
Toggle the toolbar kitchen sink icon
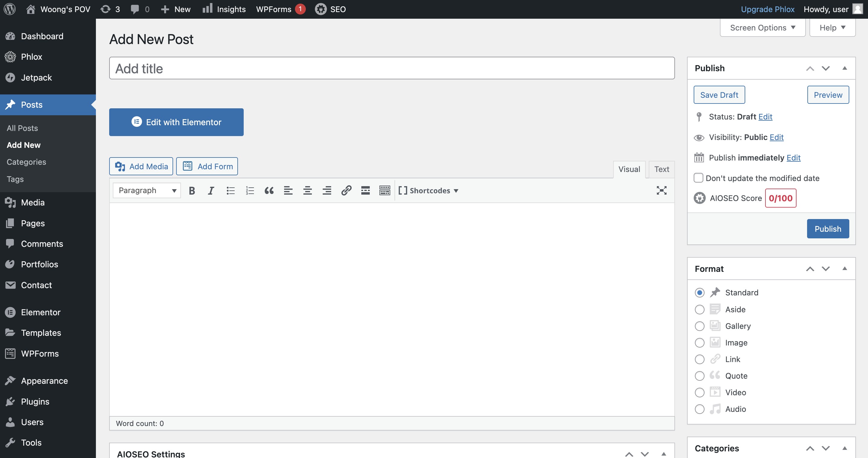(x=385, y=190)
